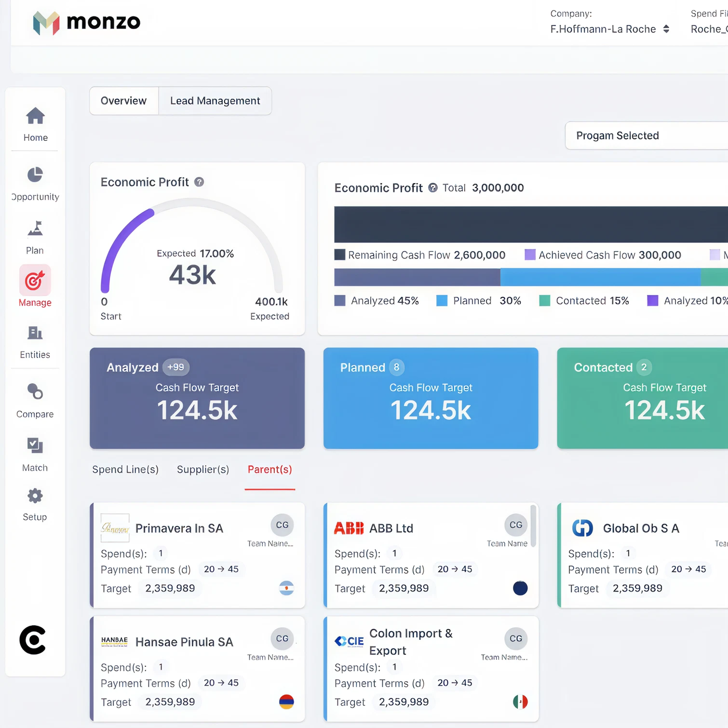Click CG avatar on Hansae Pinula card
Image resolution: width=728 pixels, height=728 pixels.
[282, 639]
